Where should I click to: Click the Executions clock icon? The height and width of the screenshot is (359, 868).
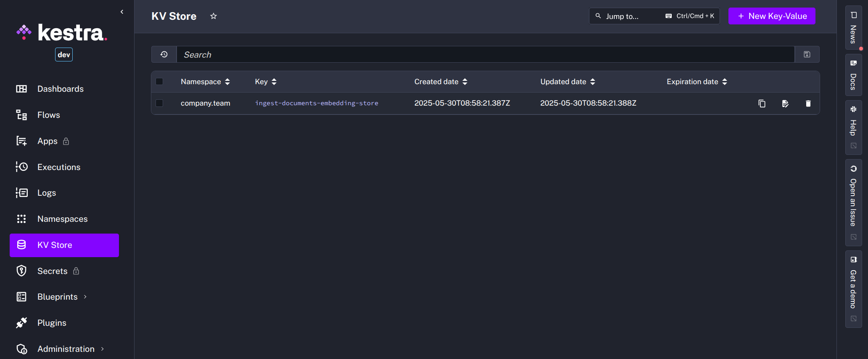(x=21, y=167)
